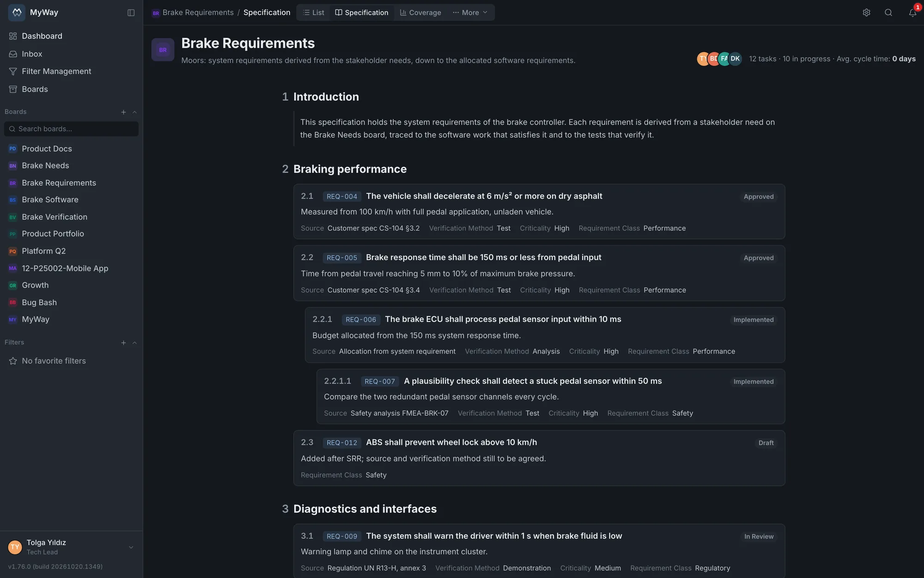
Task: Add a new filter with plus icon
Action: point(123,343)
